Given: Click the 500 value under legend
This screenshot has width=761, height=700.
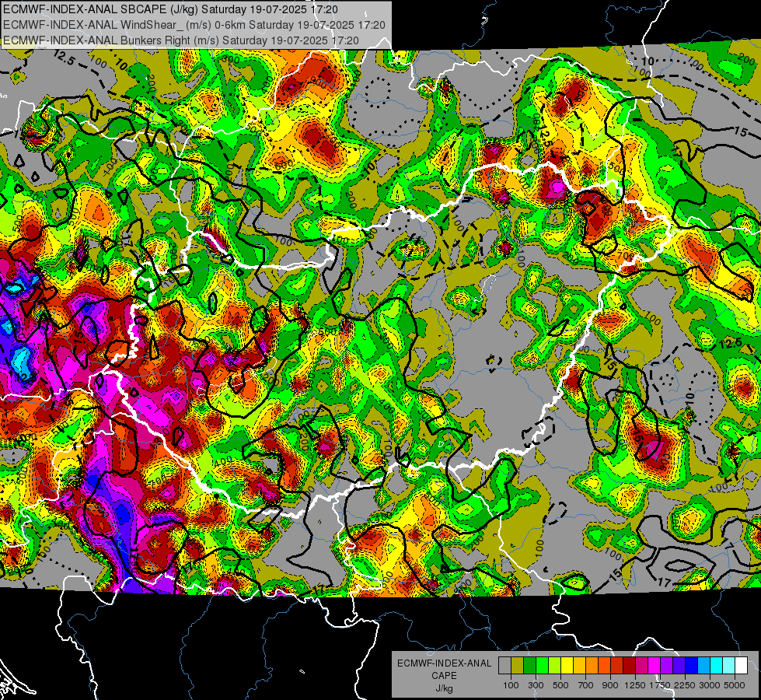Looking at the screenshot, I should [x=560, y=685].
